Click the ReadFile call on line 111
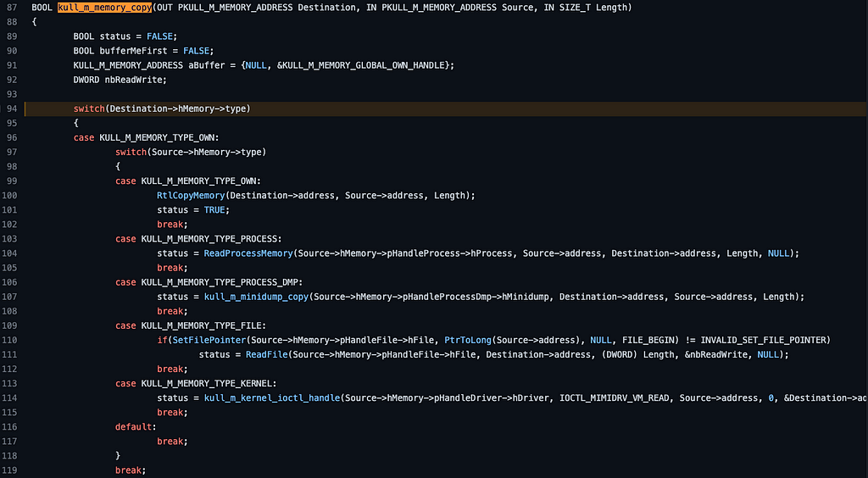Image resolution: width=868 pixels, height=478 pixels. [x=267, y=354]
